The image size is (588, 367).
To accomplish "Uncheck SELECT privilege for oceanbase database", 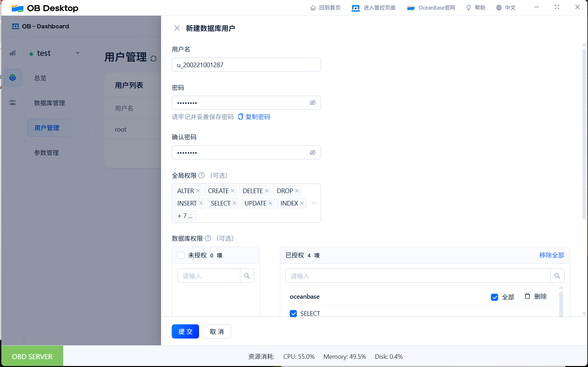I will pos(293,313).
